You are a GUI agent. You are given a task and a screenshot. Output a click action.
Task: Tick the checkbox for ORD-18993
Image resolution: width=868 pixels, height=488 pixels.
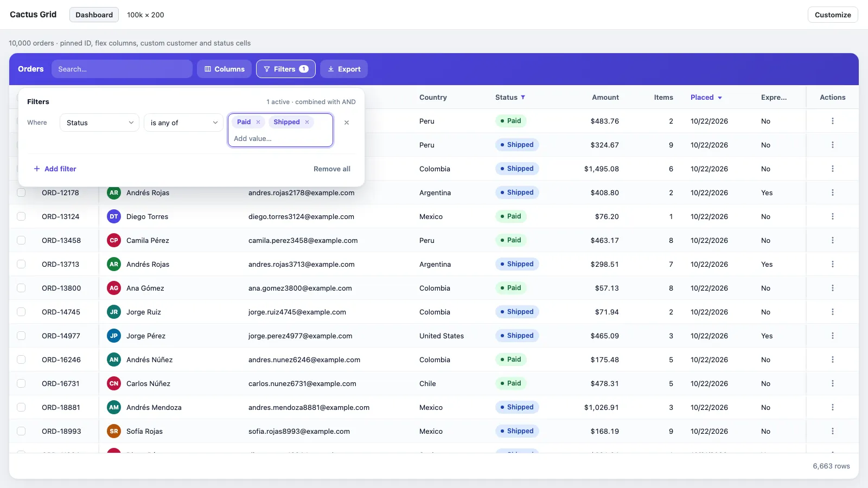[21, 431]
